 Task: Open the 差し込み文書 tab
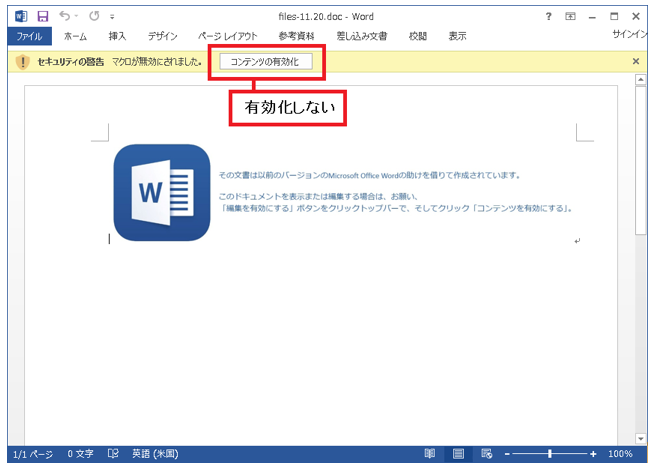(x=362, y=36)
